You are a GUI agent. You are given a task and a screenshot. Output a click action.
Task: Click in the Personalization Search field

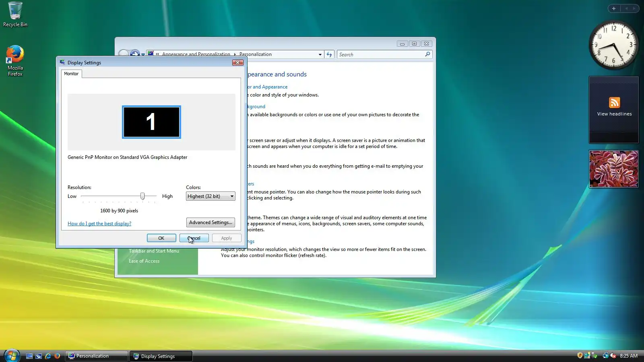coord(381,54)
